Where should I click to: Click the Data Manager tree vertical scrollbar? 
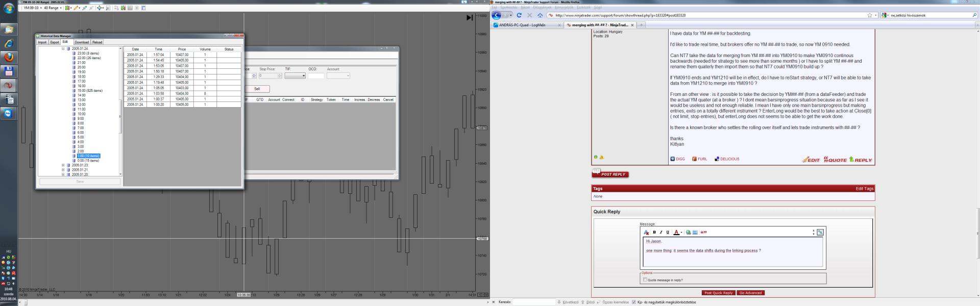(120, 111)
